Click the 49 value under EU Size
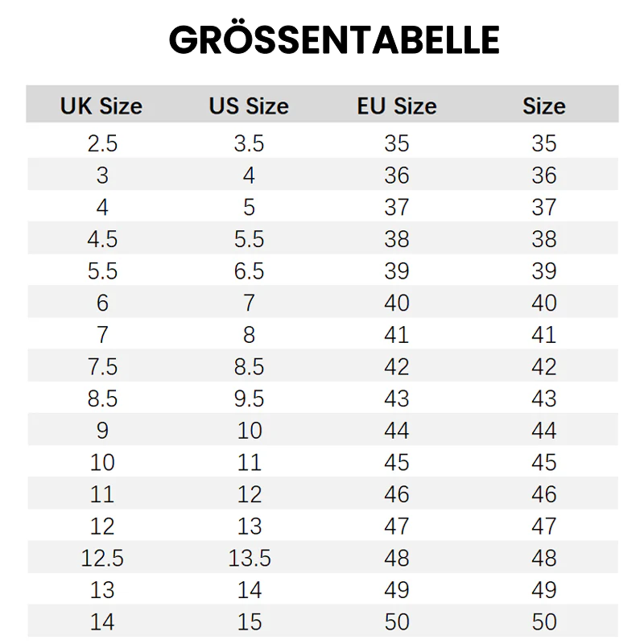 (397, 590)
